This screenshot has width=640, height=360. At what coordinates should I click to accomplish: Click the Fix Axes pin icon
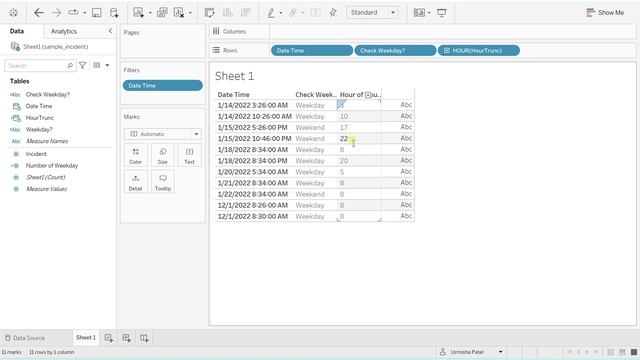tap(333, 13)
